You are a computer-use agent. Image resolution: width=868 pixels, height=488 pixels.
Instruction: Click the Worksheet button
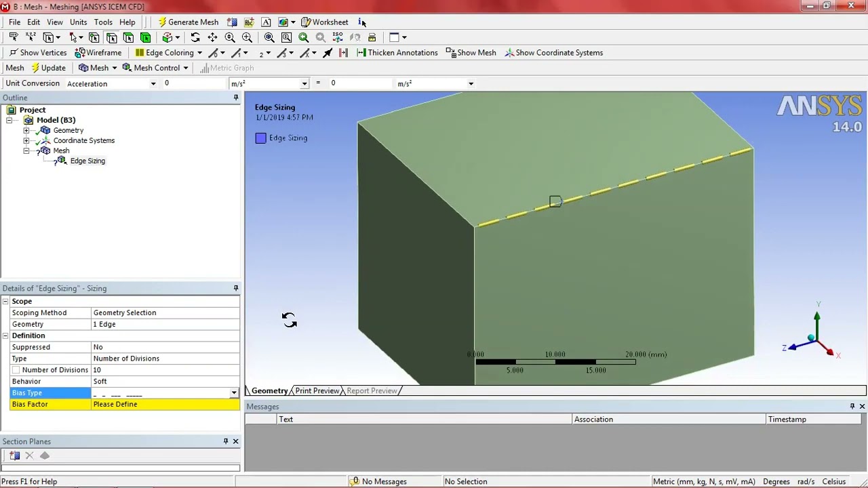[325, 22]
